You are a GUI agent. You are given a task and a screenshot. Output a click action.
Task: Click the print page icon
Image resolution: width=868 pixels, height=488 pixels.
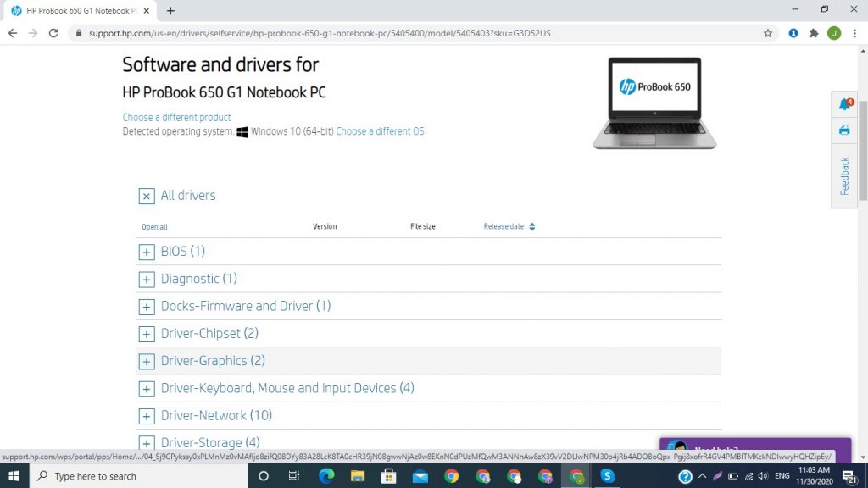[844, 130]
